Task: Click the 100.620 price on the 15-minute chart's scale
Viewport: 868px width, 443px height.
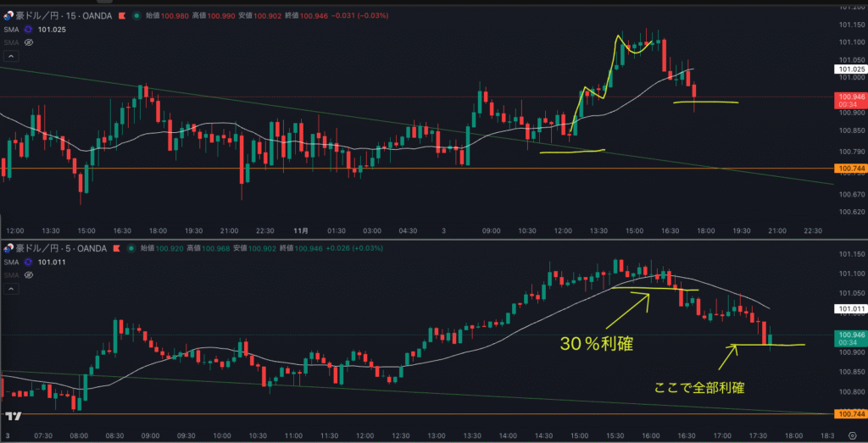Action: [851, 212]
